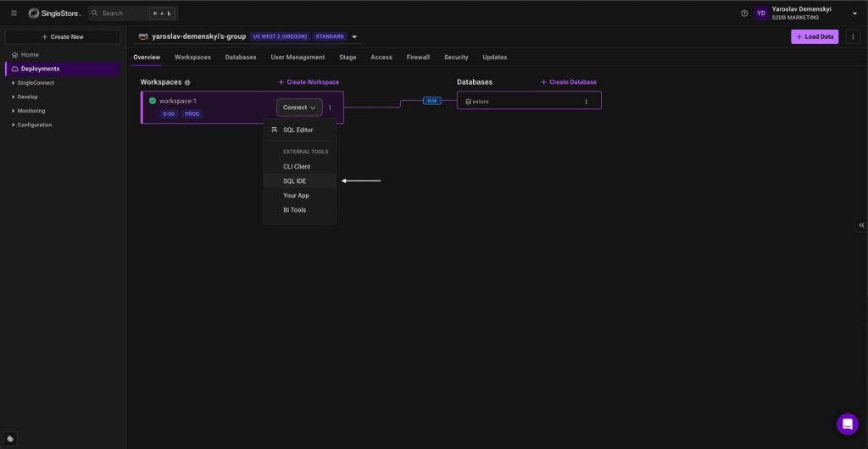Open the User Management tab
The width and height of the screenshot is (868, 449).
298,57
